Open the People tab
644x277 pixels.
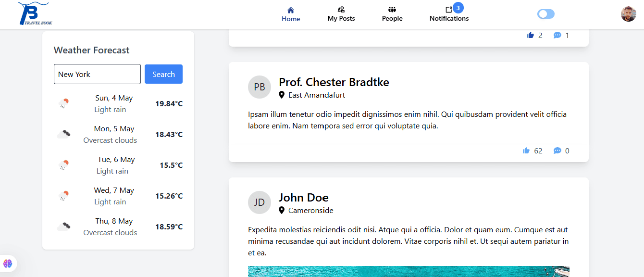pos(392,14)
